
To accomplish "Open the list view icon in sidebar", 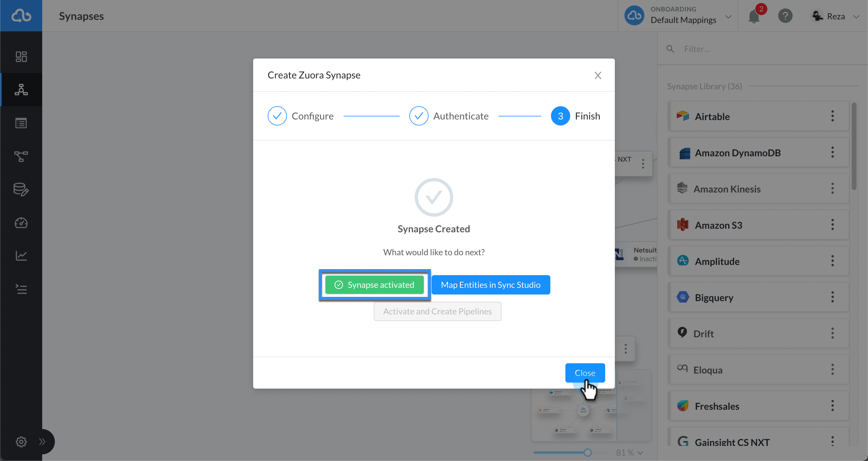I will tap(21, 123).
